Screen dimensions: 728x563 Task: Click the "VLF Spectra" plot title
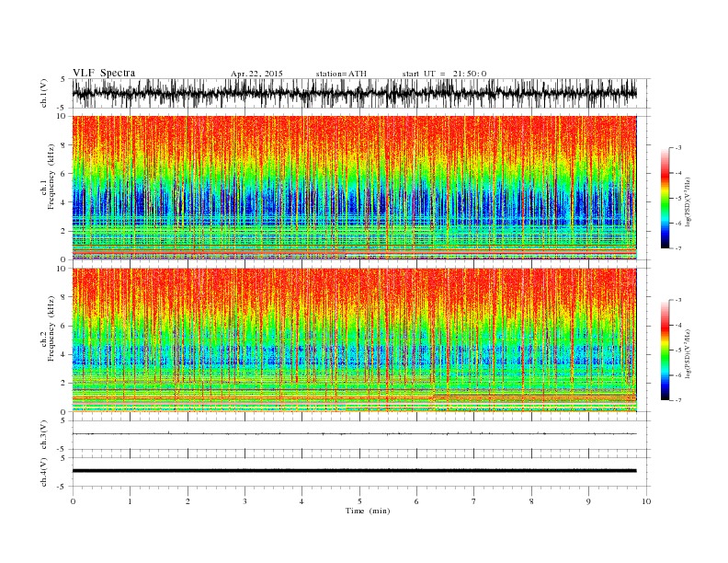(x=104, y=73)
